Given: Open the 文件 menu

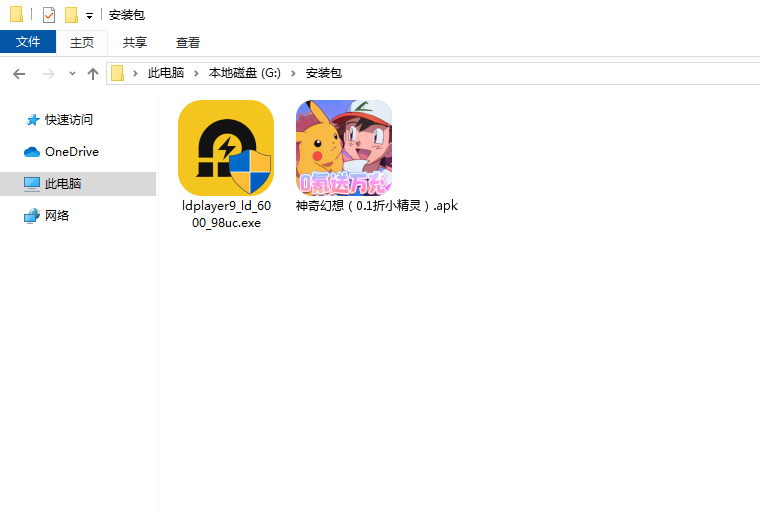Looking at the screenshot, I should coord(28,42).
